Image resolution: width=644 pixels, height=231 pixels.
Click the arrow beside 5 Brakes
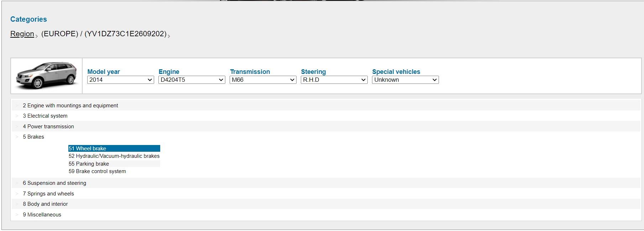coord(17,137)
